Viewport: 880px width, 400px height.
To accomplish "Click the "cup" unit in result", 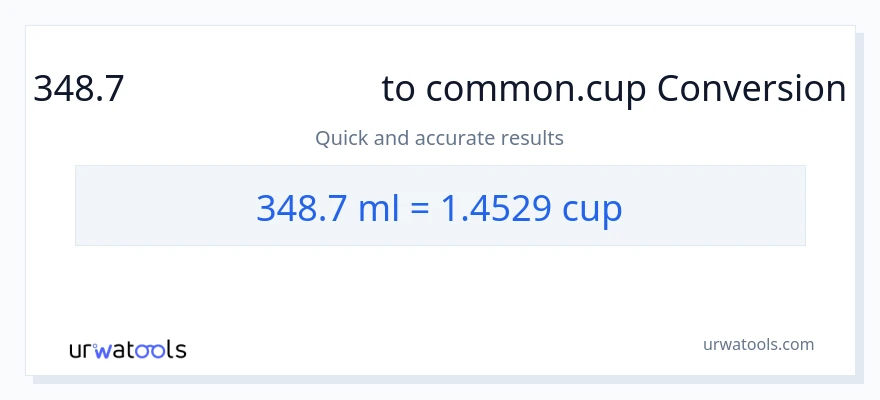I will pos(592,207).
